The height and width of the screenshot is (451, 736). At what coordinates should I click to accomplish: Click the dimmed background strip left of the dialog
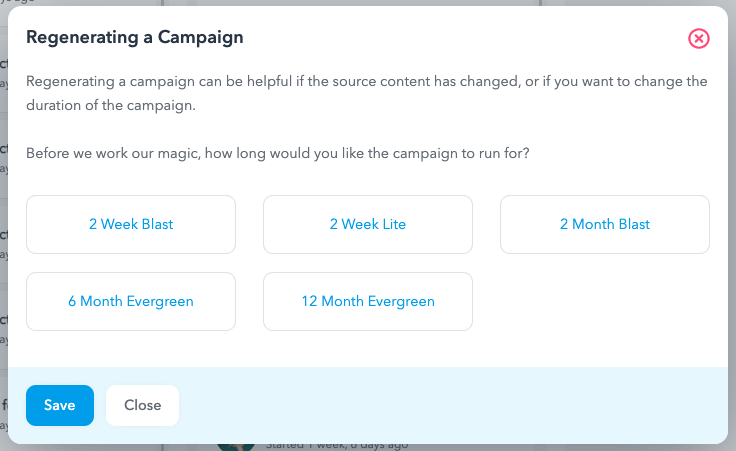tap(4, 225)
